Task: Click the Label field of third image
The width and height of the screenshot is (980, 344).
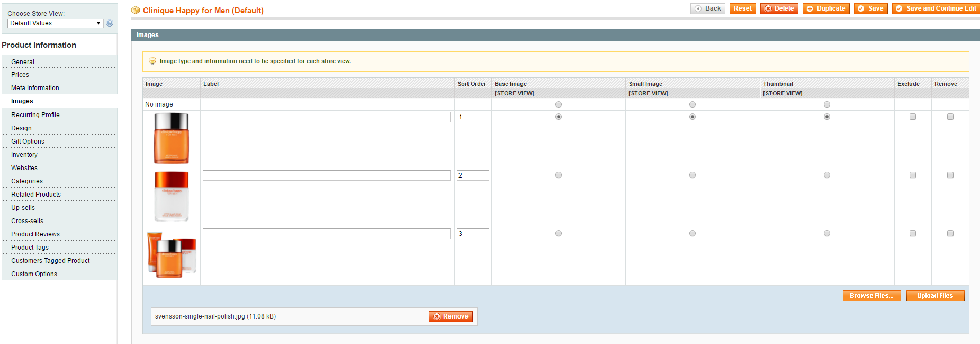Action: click(327, 234)
